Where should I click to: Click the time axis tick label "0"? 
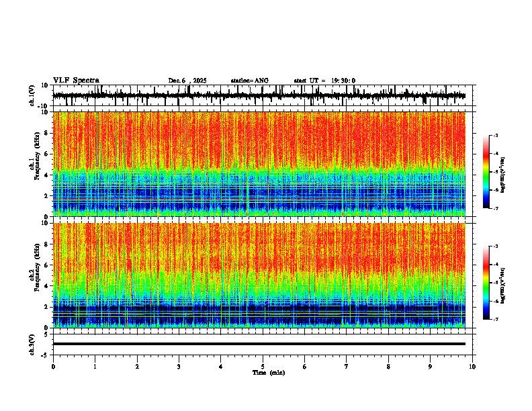[53, 367]
